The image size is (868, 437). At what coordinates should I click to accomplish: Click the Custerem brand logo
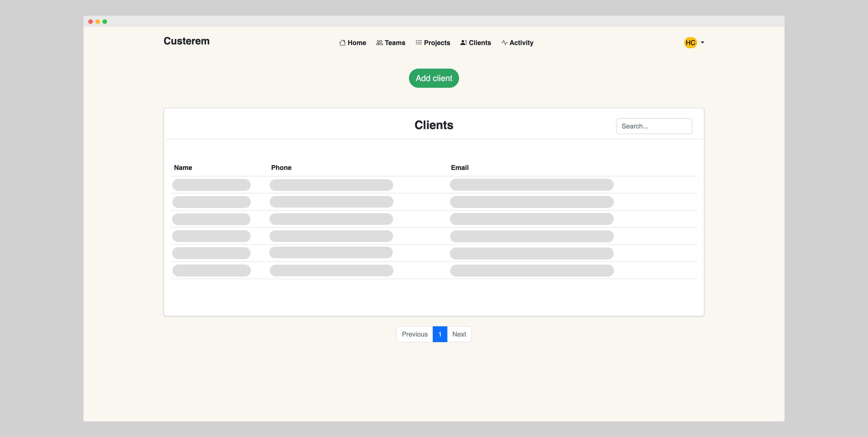click(186, 41)
